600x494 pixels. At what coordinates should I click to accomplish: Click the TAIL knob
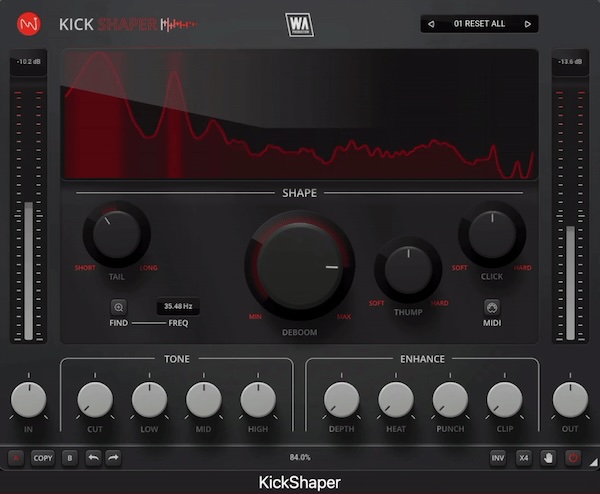tap(116, 234)
